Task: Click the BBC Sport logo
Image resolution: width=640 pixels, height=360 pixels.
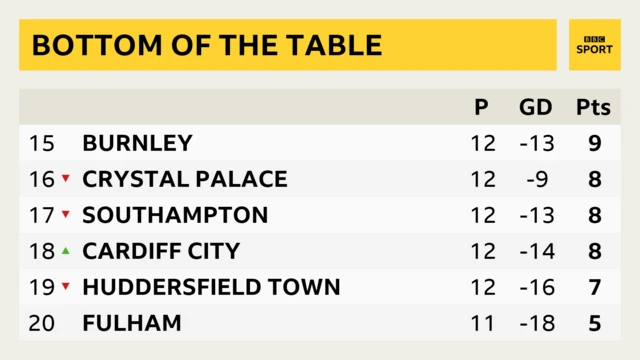Action: click(594, 45)
